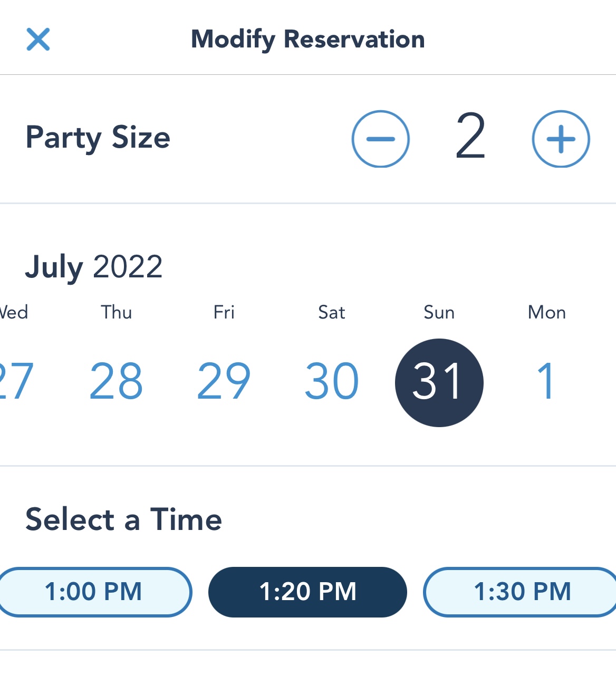Tap the selected date 31
The height and width of the screenshot is (685, 616).
pos(439,382)
